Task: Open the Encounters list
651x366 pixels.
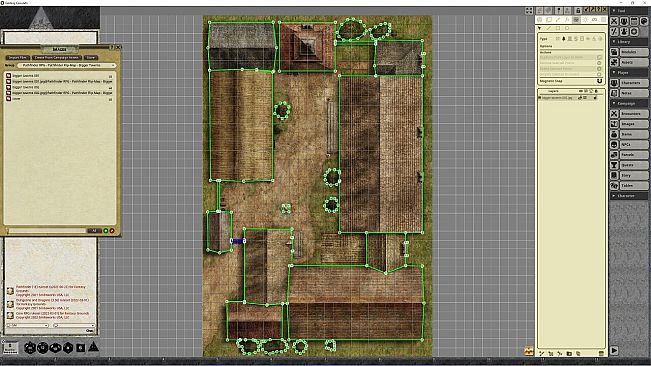Action: [634, 113]
